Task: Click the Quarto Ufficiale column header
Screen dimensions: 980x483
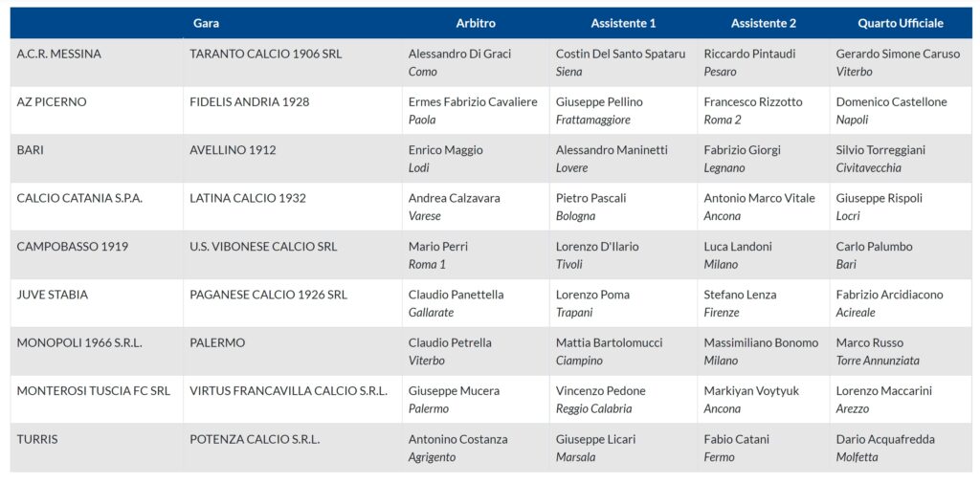Action: tap(900, 23)
